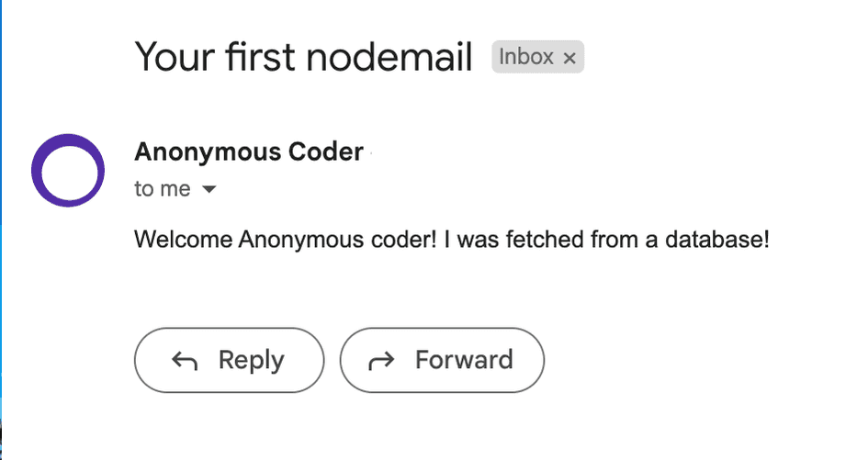The height and width of the screenshot is (460, 868).
Task: Click the subject "Your first nodemail"
Action: 303,57
